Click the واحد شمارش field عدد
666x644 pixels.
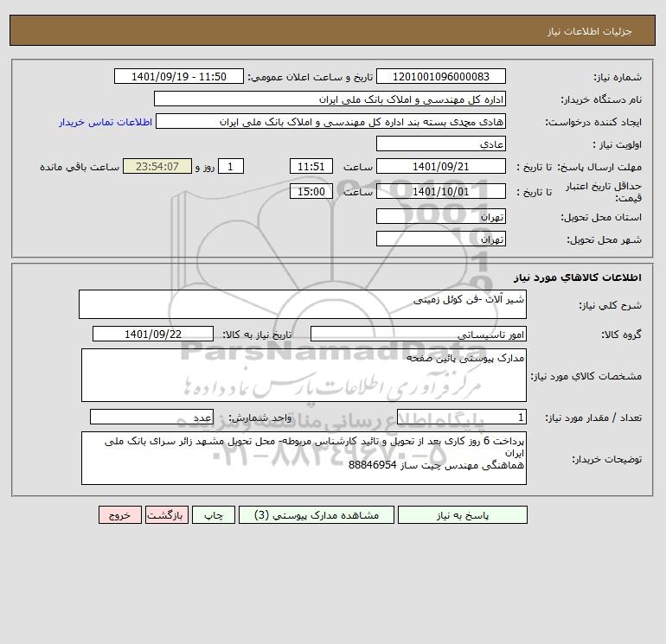coord(151,417)
